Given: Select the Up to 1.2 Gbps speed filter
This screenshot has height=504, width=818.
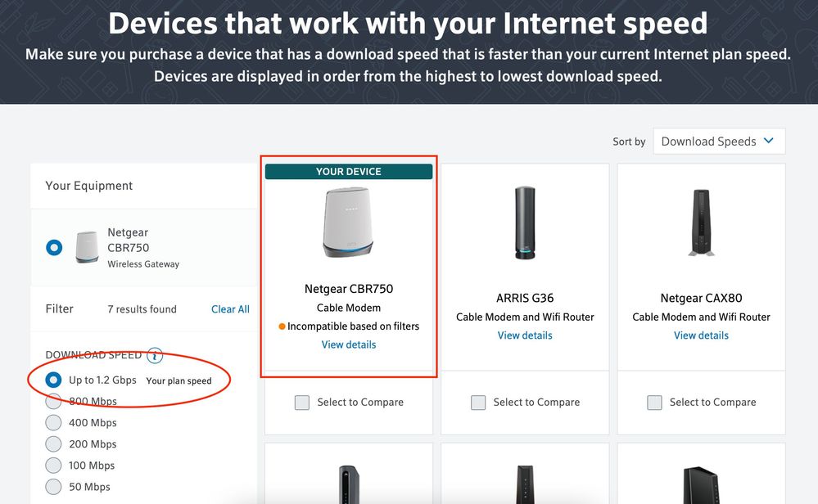Looking at the screenshot, I should (x=54, y=380).
